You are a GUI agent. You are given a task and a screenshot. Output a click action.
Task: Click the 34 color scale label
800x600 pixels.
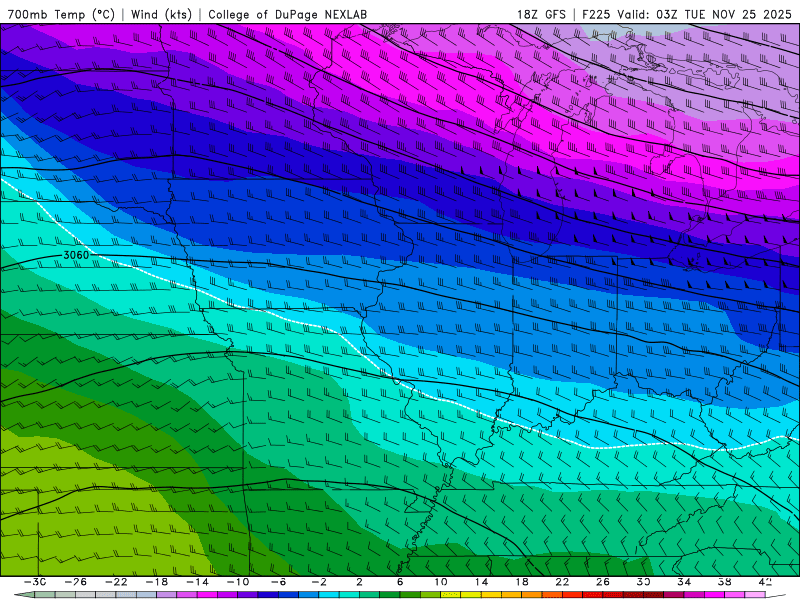684,582
